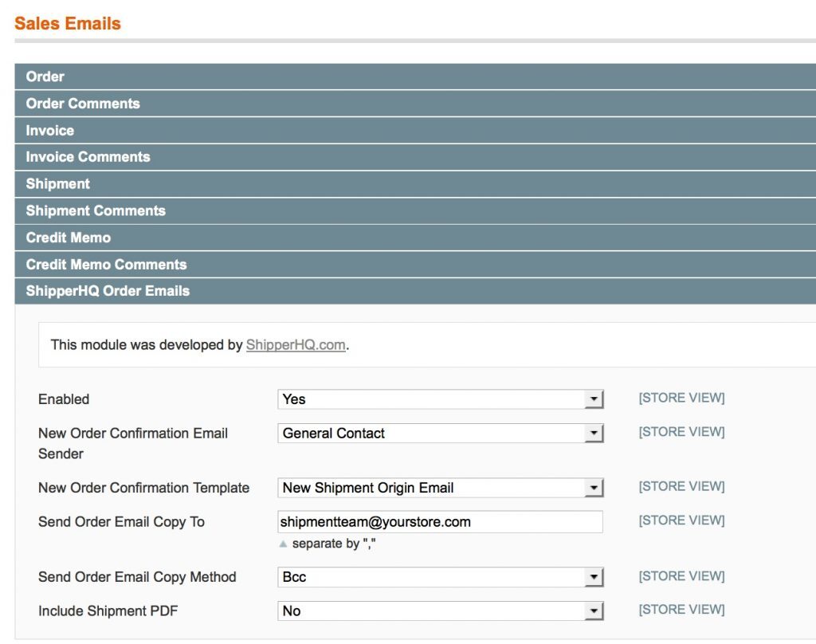Expand the Order Comments section

tap(83, 104)
